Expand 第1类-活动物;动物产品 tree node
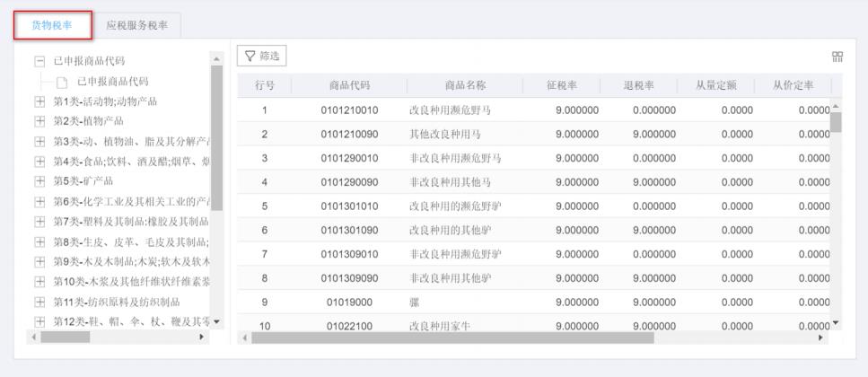This screenshot has height=377, width=868. 39,101
